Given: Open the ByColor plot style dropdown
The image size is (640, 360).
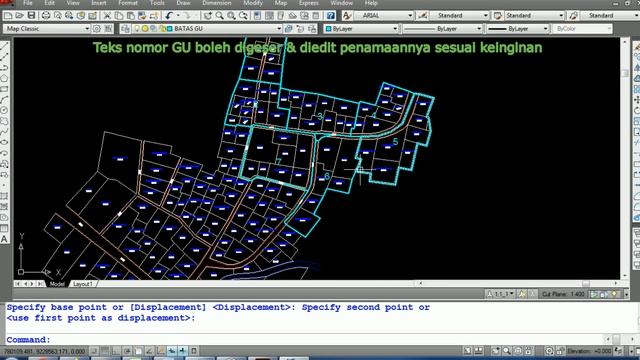Looking at the screenshot, I should tap(582, 29).
